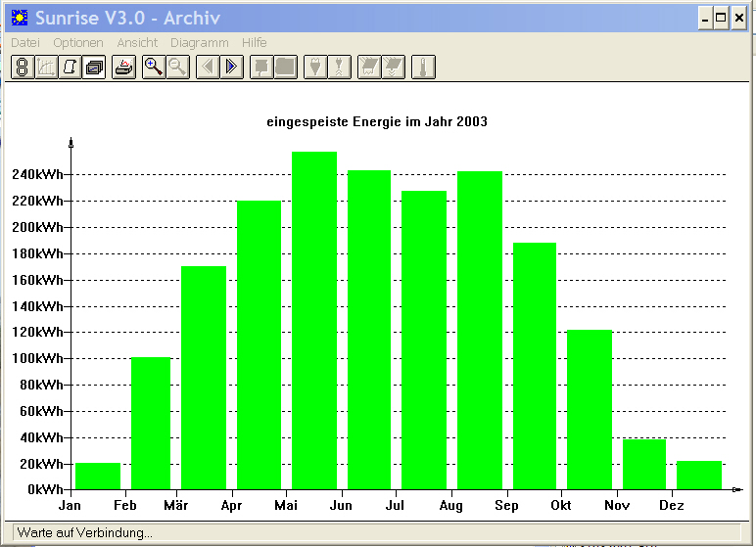Print the diagram using the printer icon
Image resolution: width=756 pixels, height=547 pixels.
(124, 67)
